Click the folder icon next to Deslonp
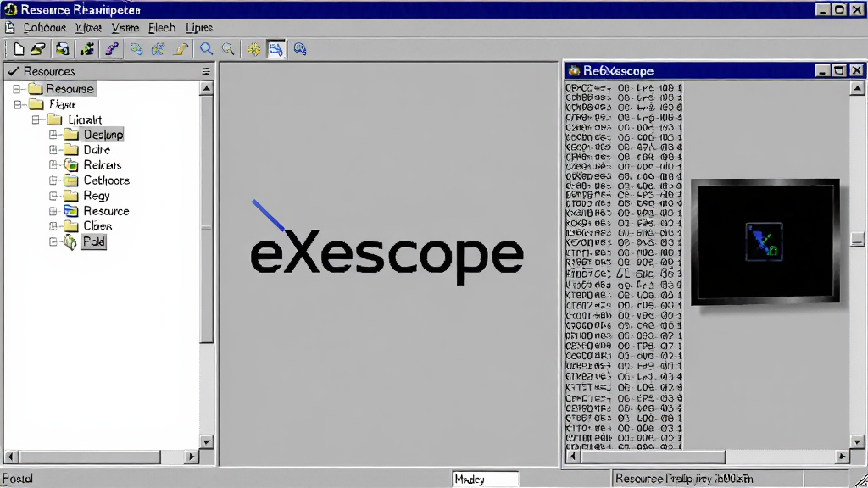The image size is (868, 488). (x=71, y=135)
